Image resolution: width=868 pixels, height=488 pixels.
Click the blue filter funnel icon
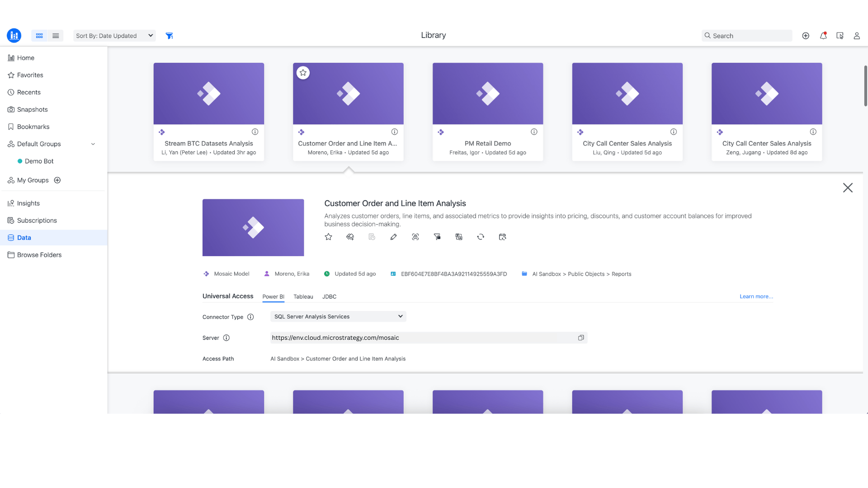[x=169, y=36]
